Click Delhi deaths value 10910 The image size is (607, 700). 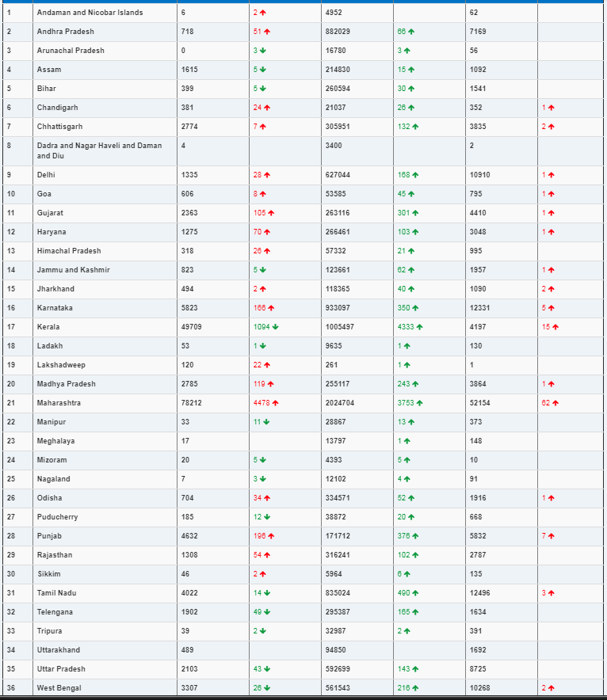[x=479, y=175]
